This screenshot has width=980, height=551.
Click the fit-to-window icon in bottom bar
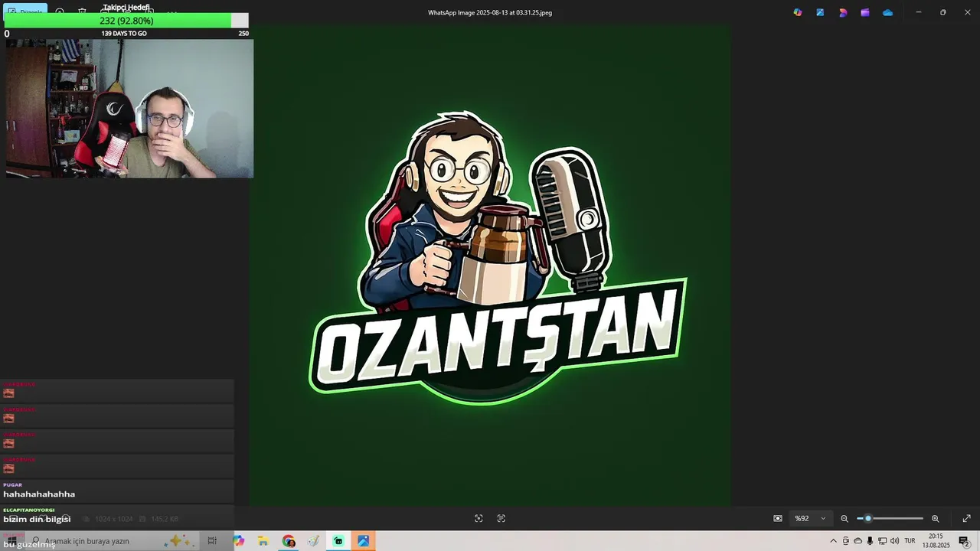point(479,518)
